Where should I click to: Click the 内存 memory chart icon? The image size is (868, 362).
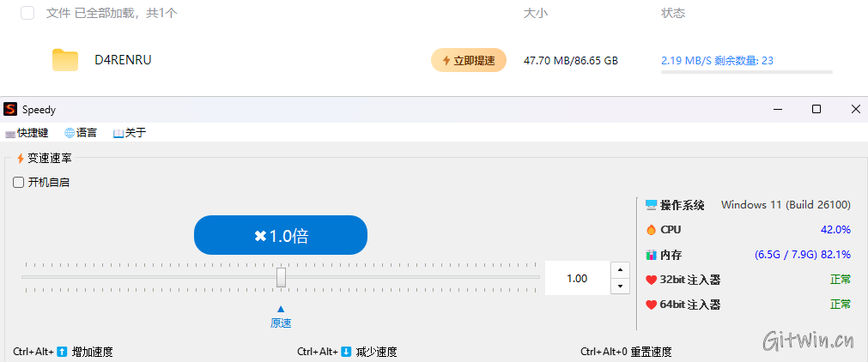coord(651,255)
